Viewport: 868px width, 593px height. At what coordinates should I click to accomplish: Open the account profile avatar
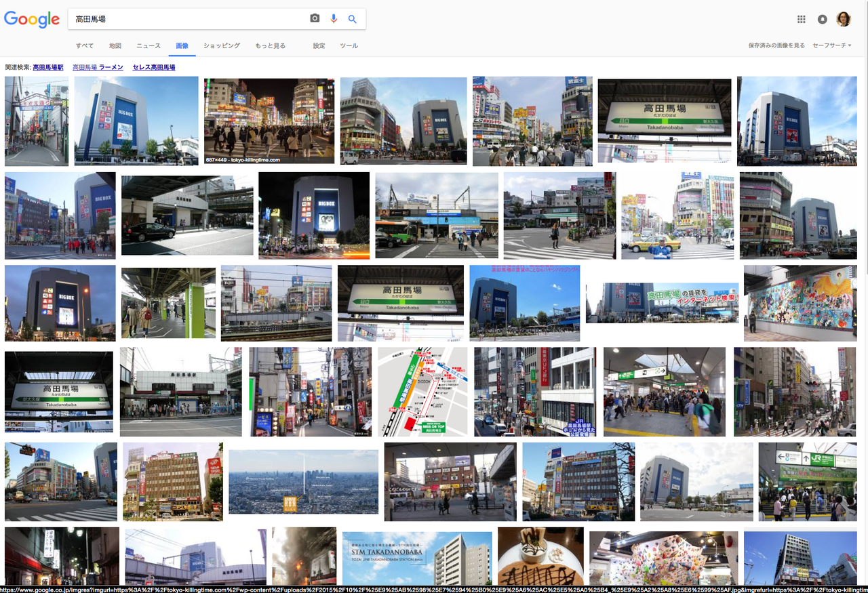844,19
